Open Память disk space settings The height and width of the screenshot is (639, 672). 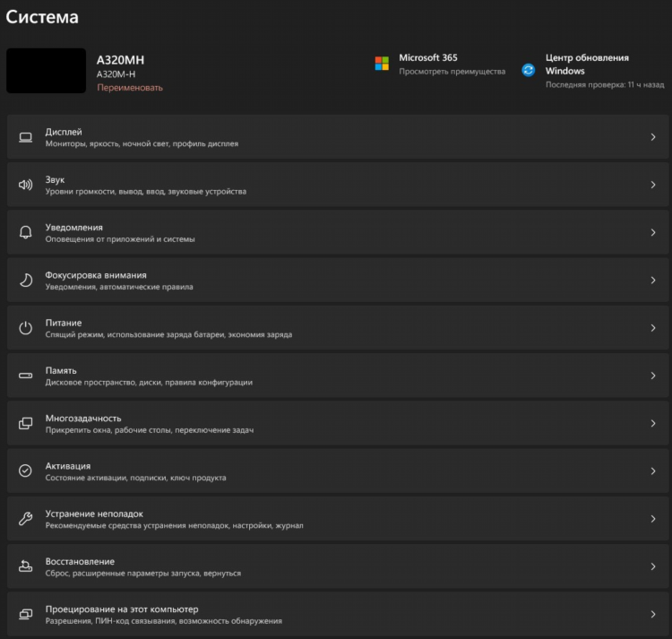click(338, 376)
